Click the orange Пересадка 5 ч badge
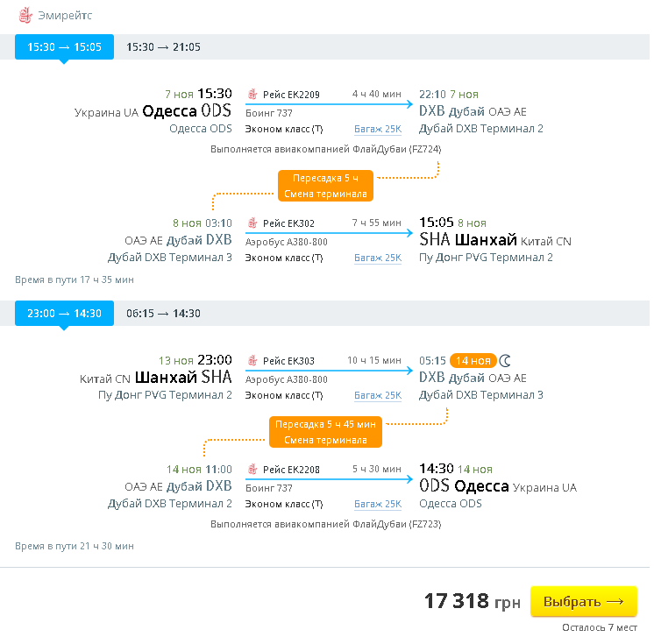654x644 pixels. [325, 186]
